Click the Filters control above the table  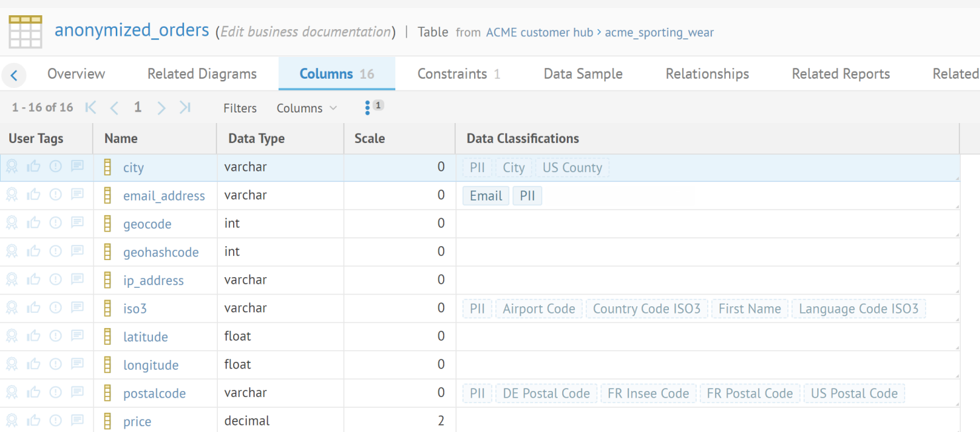240,108
